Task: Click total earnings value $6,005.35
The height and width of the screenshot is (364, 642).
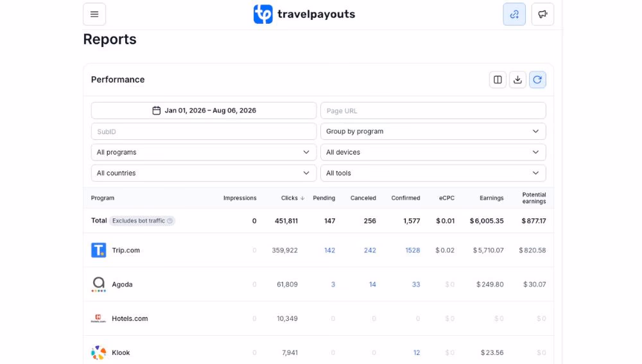Action: click(487, 221)
